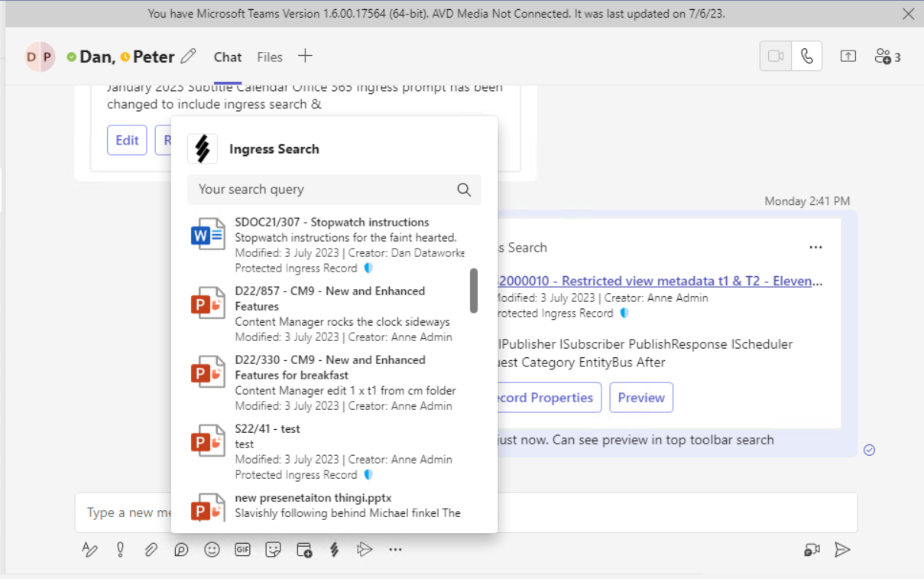Switch to the Files tab
Image resolution: width=924 pixels, height=579 pixels.
269,57
